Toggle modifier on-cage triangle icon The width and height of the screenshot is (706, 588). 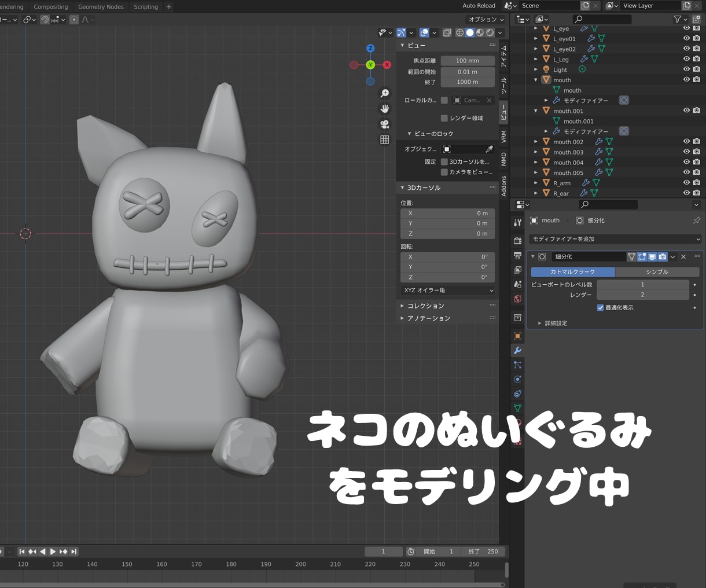coord(631,256)
